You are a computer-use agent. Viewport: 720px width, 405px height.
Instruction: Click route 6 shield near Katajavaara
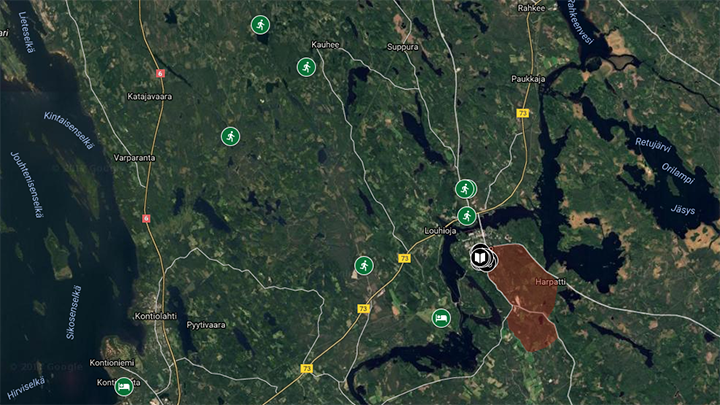coord(160,73)
